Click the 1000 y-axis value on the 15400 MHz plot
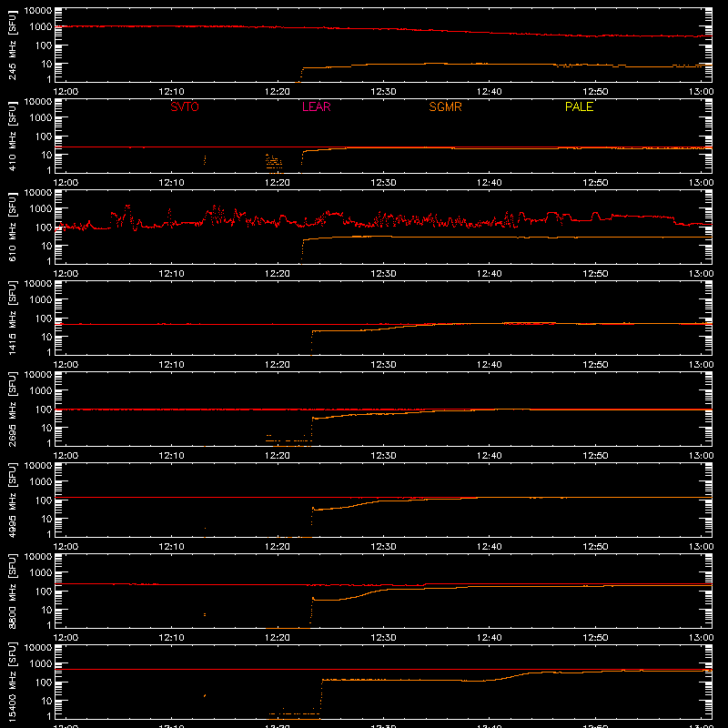Screen dimensions: 728x728 tap(41, 664)
